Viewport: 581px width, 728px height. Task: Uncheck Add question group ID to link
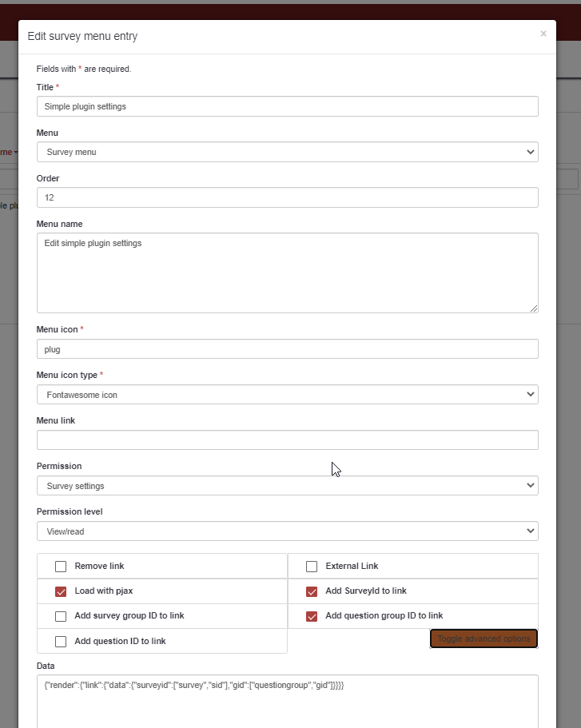click(x=312, y=616)
